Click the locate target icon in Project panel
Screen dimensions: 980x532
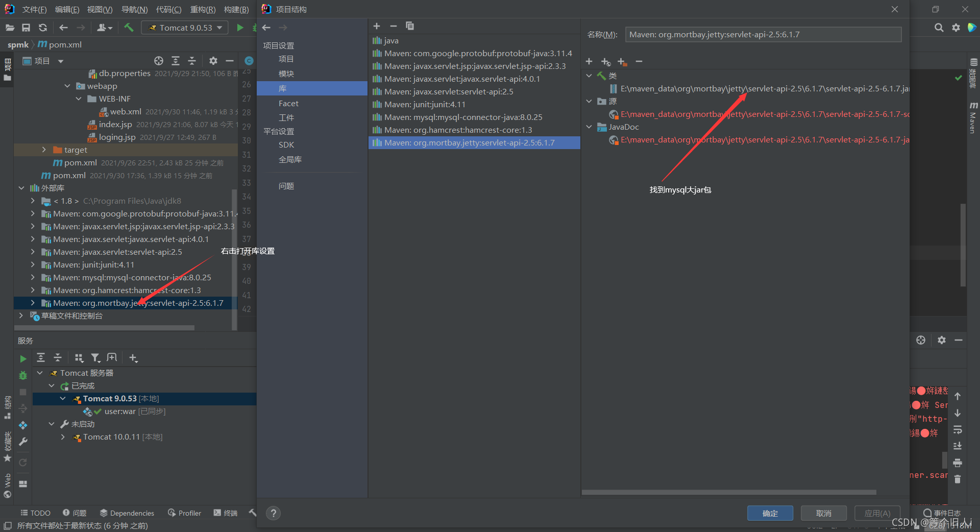[x=159, y=61]
